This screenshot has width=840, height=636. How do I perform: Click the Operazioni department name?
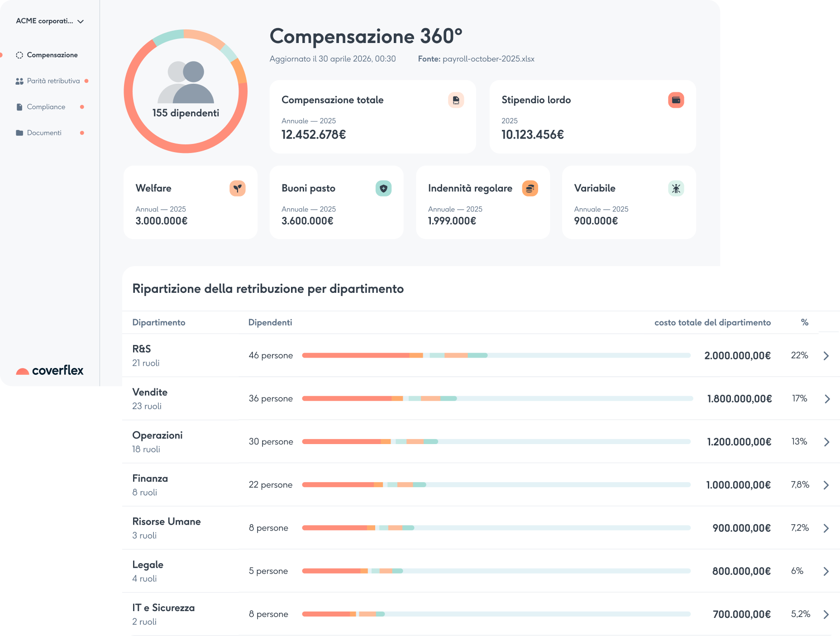click(157, 435)
